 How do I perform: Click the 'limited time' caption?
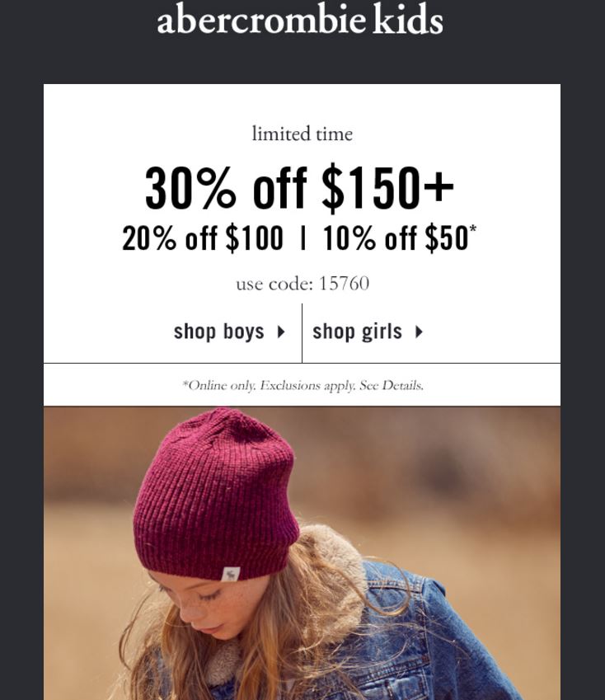click(x=302, y=134)
